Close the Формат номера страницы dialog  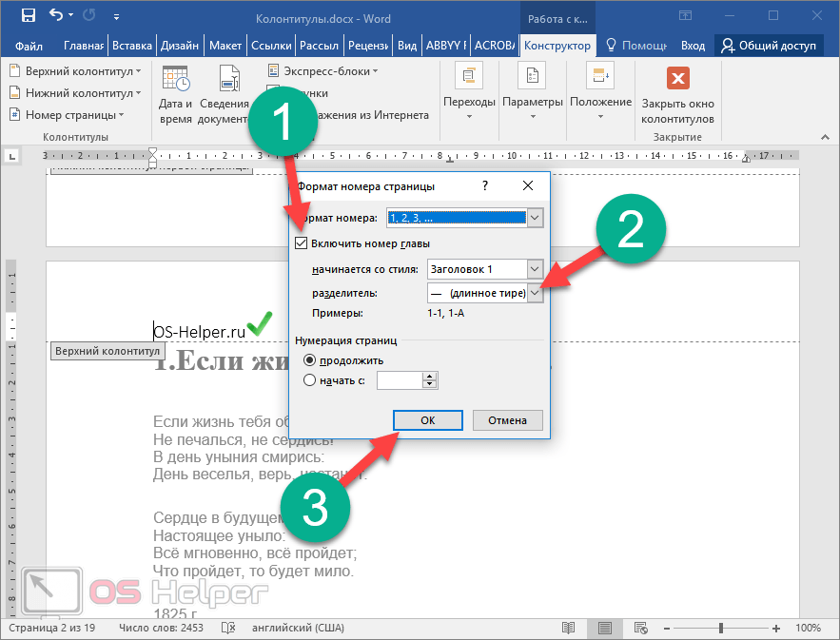point(528,185)
